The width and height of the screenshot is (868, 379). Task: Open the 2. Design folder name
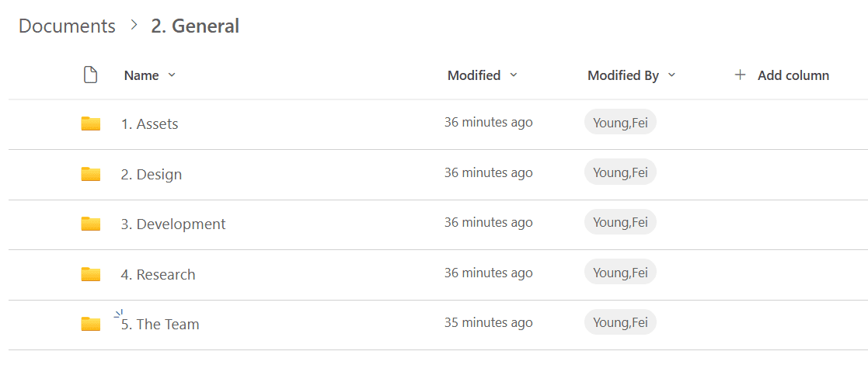tap(152, 175)
